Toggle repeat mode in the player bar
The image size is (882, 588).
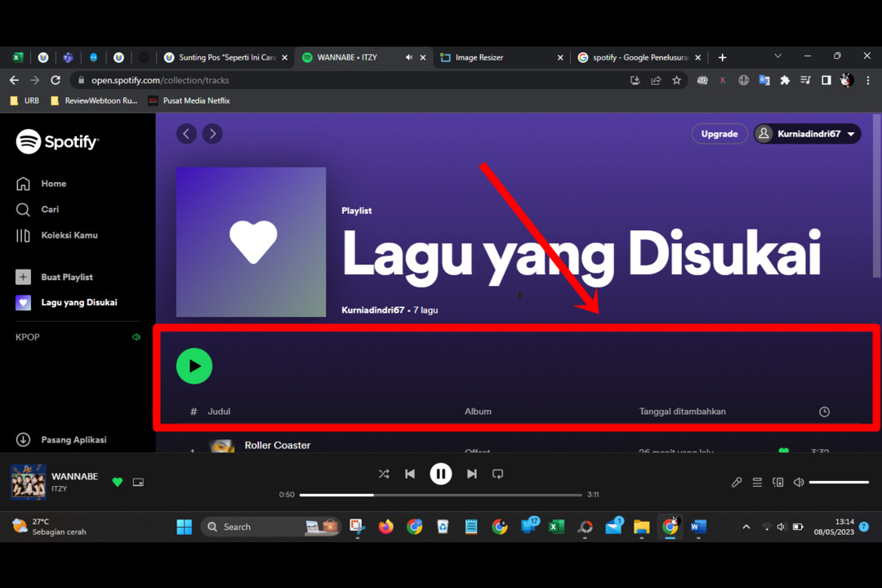click(497, 474)
